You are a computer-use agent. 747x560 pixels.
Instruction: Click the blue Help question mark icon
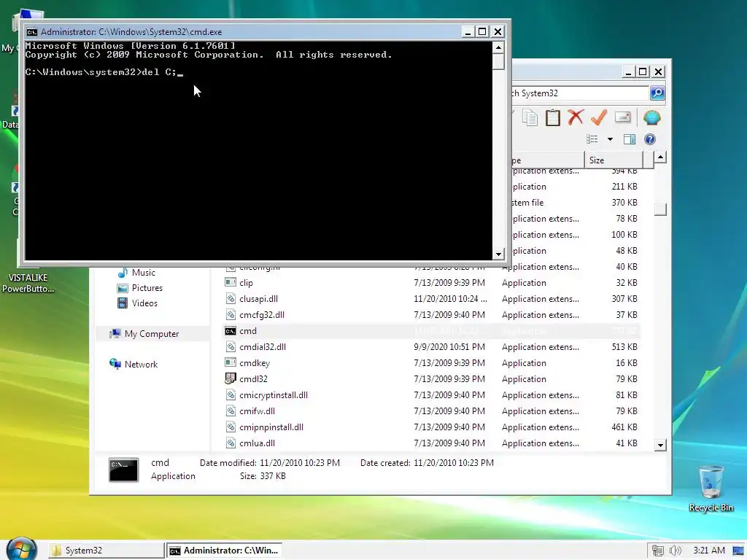click(x=650, y=139)
